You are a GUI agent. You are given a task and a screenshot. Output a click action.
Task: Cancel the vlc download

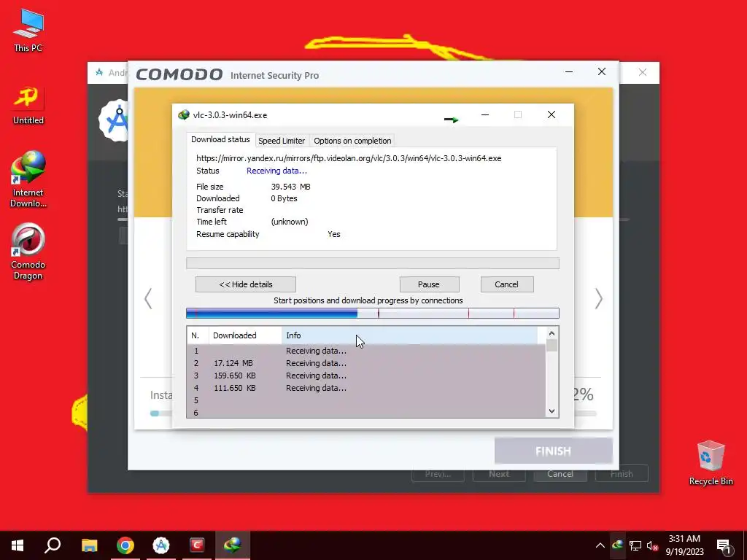pyautogui.click(x=507, y=284)
